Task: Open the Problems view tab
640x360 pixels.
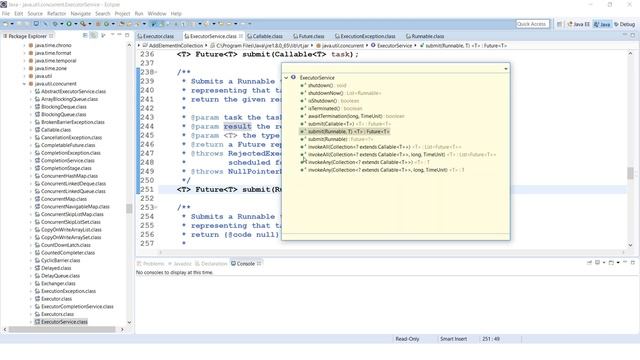Action: click(151, 264)
